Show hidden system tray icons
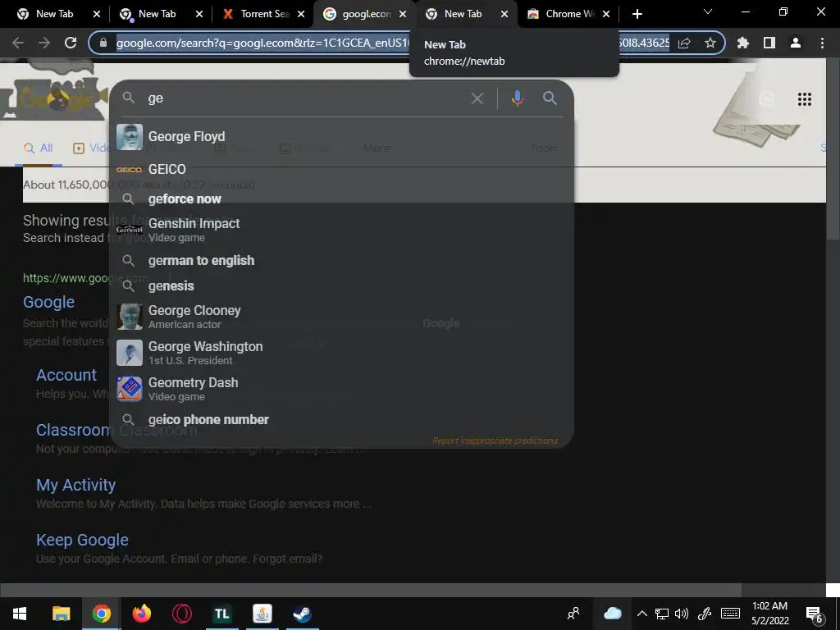 641,614
